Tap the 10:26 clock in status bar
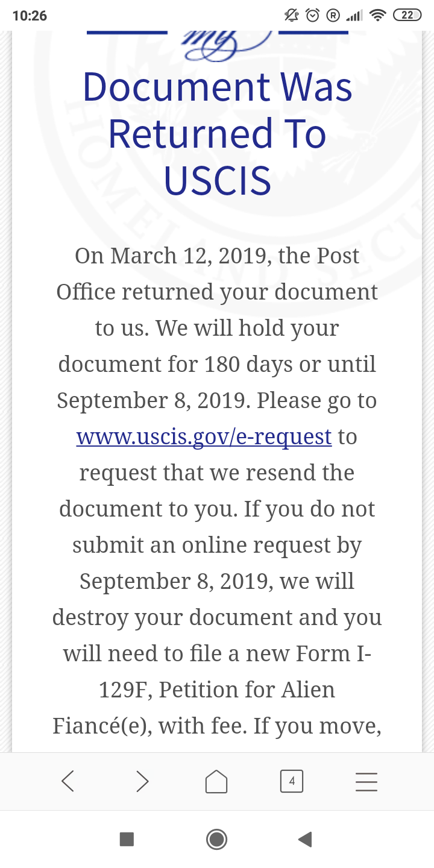This screenshot has height=868, width=434. pyautogui.click(x=30, y=16)
